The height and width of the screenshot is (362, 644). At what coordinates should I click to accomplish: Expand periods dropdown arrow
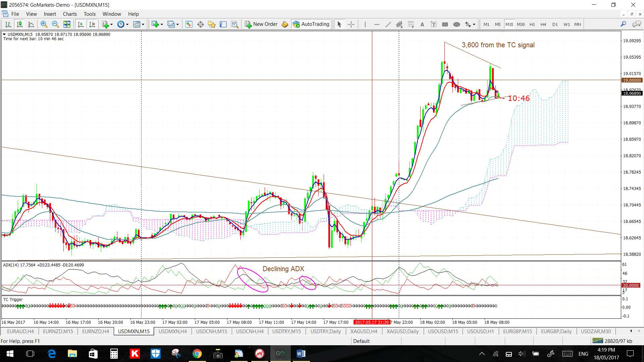[127, 24]
